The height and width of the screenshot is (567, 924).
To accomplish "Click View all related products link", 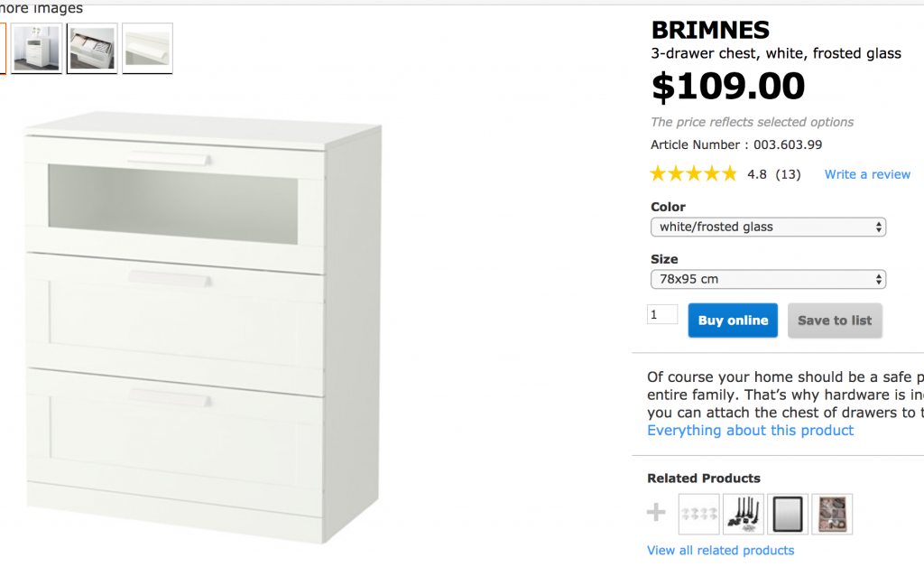I will (x=720, y=551).
